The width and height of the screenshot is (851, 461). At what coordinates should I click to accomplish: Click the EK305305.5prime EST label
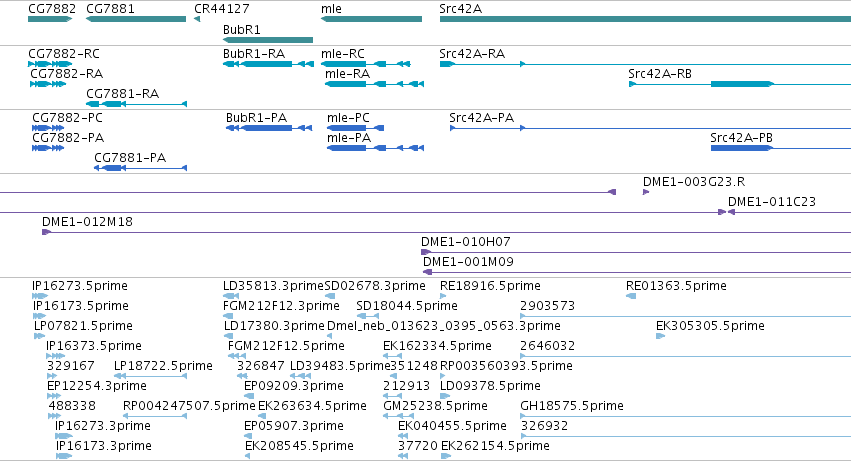coord(710,326)
